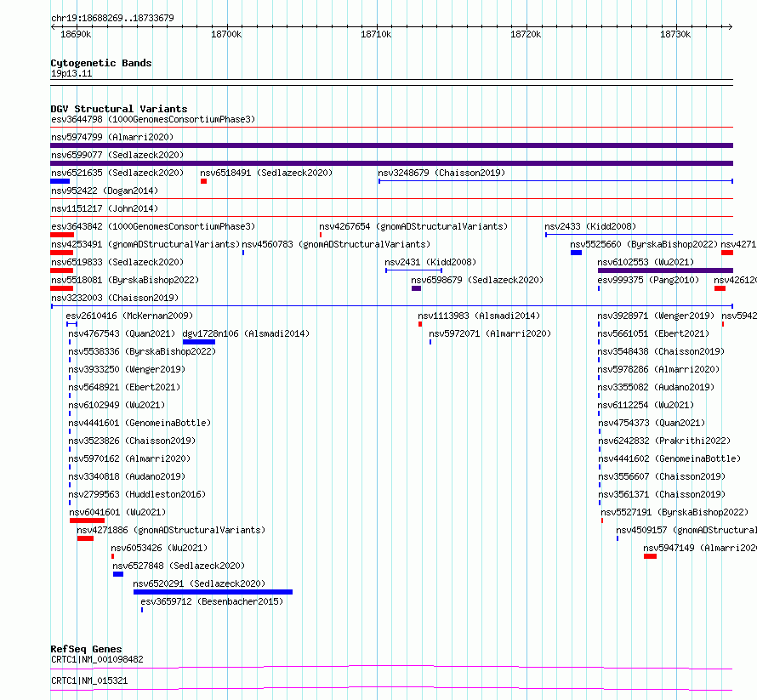Click nsv6102553 (Wu2021) variant label

pos(646,262)
